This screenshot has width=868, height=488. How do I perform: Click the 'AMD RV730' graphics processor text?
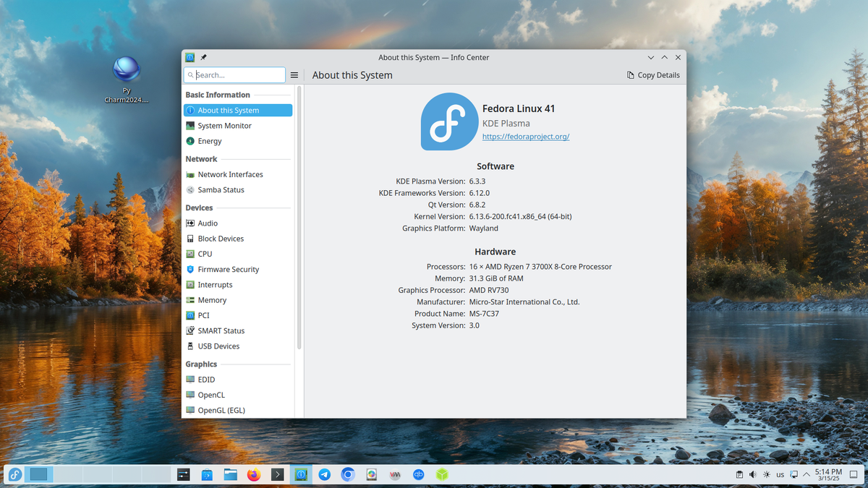(x=489, y=291)
